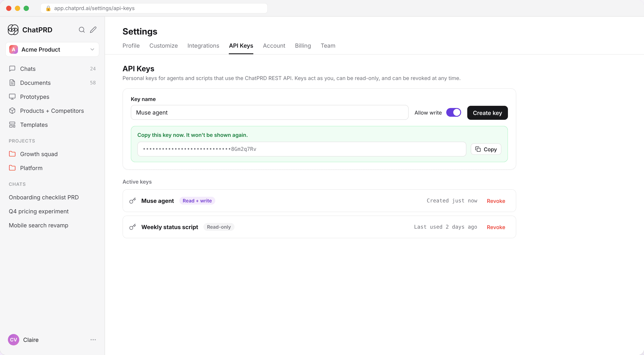Select the API Keys tab
This screenshot has width=644, height=355.
point(241,46)
